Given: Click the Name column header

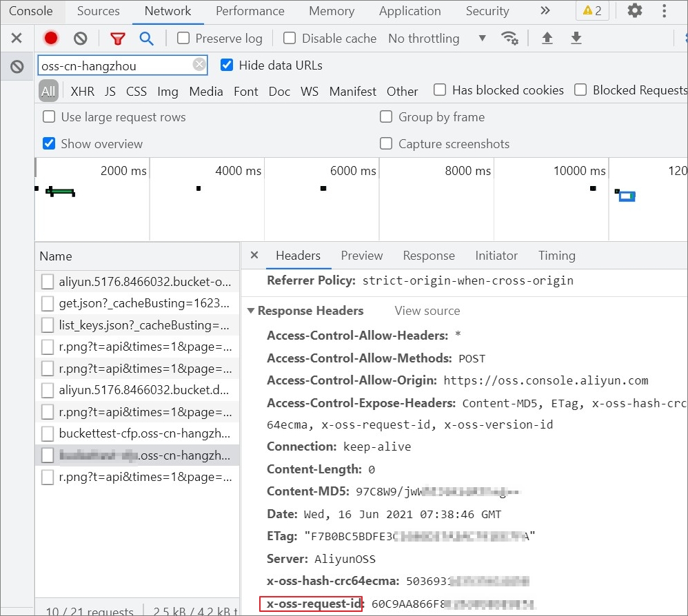Looking at the screenshot, I should [137, 256].
